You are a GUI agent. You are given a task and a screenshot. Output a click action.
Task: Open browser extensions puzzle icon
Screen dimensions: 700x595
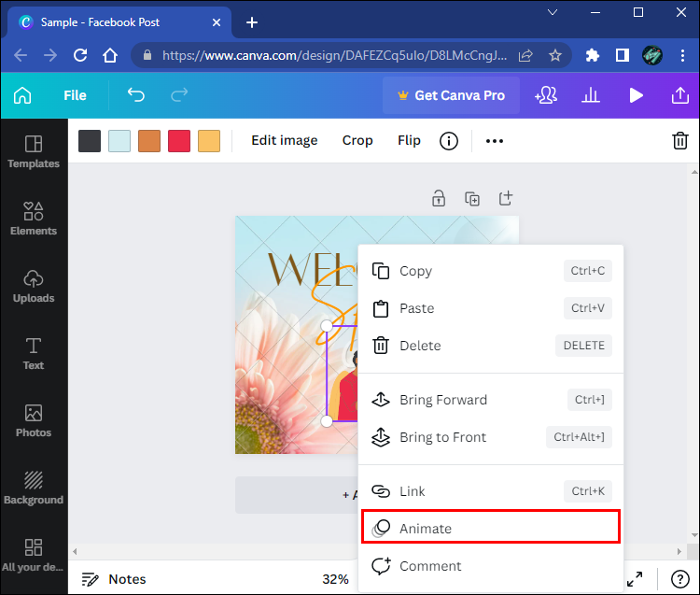pyautogui.click(x=592, y=55)
